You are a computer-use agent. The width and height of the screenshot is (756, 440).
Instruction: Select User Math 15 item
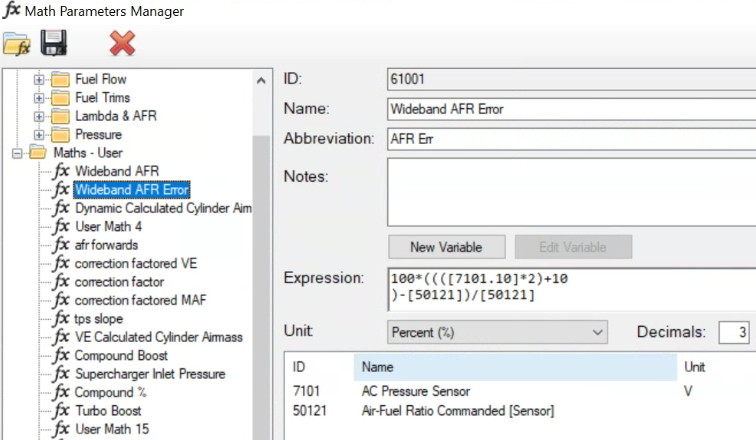click(x=112, y=429)
